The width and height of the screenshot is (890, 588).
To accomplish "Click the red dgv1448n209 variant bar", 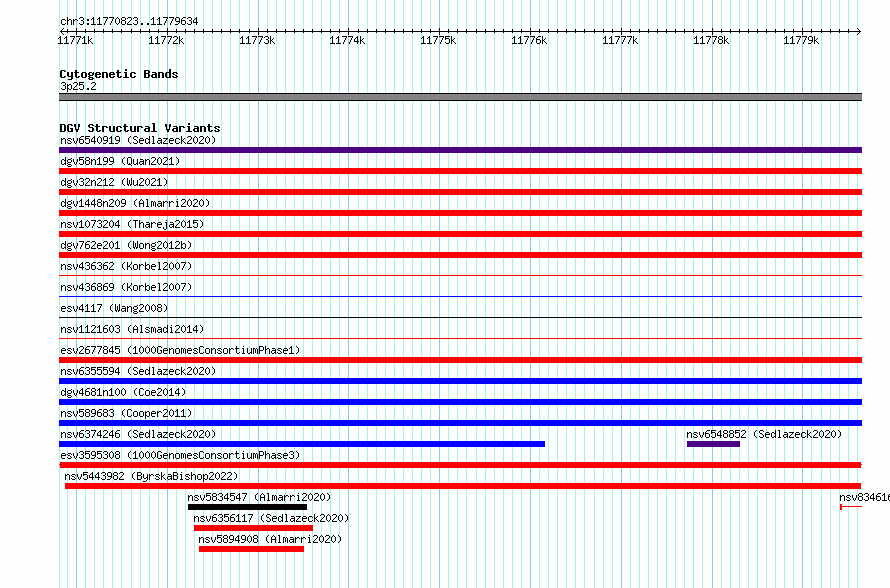I will point(460,213).
